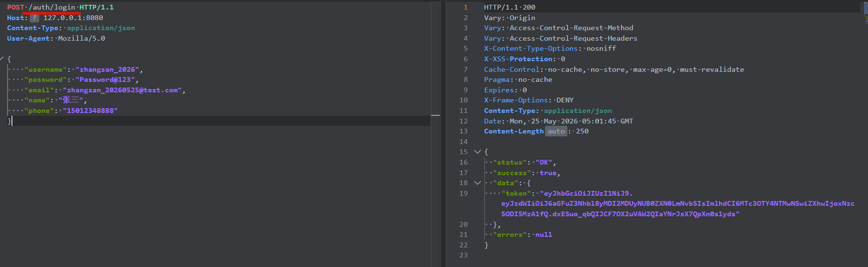Click the "success" key in the response
The height and width of the screenshot is (267, 868).
[x=512, y=173]
